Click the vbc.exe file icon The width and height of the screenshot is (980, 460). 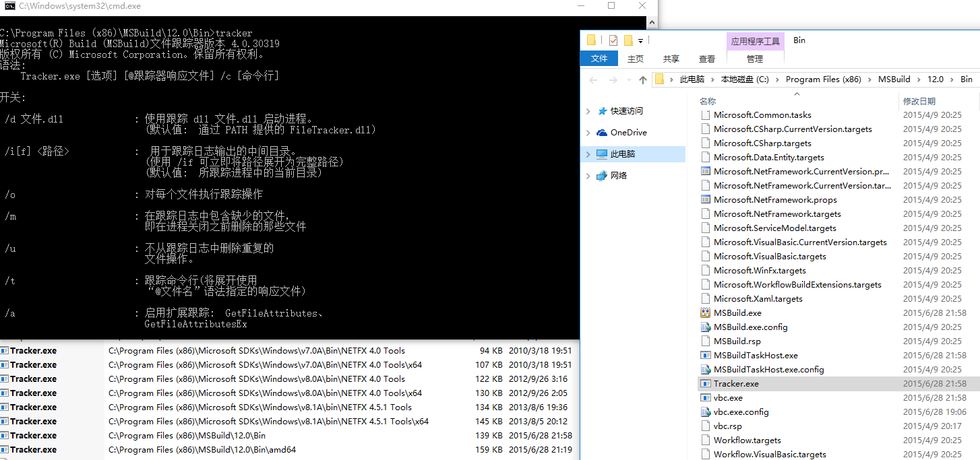click(x=706, y=398)
